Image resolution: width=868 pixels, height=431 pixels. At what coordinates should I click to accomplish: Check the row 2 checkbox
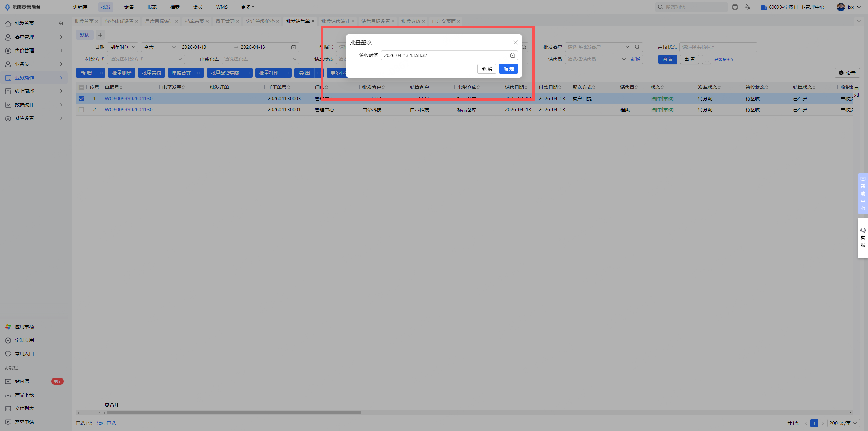[81, 110]
